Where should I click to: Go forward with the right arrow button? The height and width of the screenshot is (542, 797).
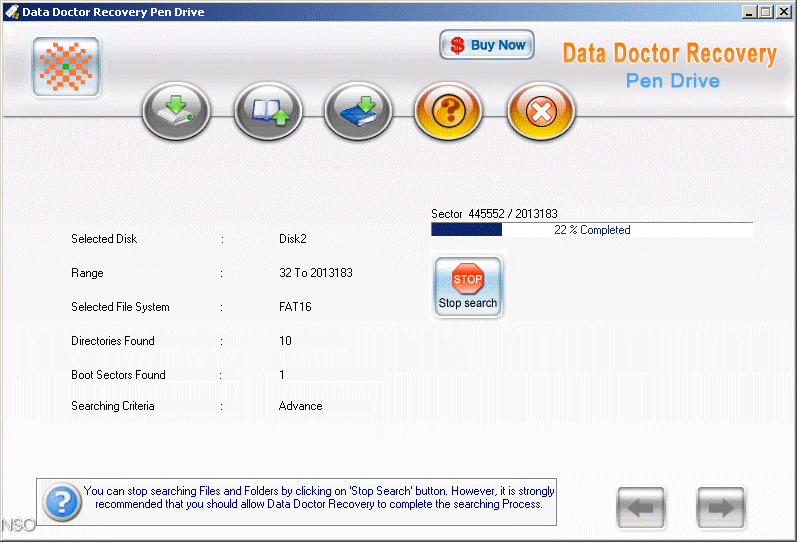pyautogui.click(x=721, y=507)
